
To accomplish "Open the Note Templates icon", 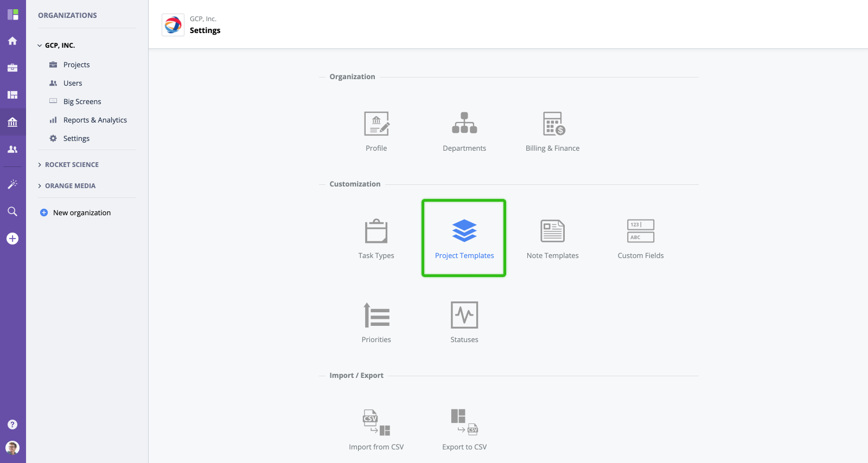I will pyautogui.click(x=553, y=231).
